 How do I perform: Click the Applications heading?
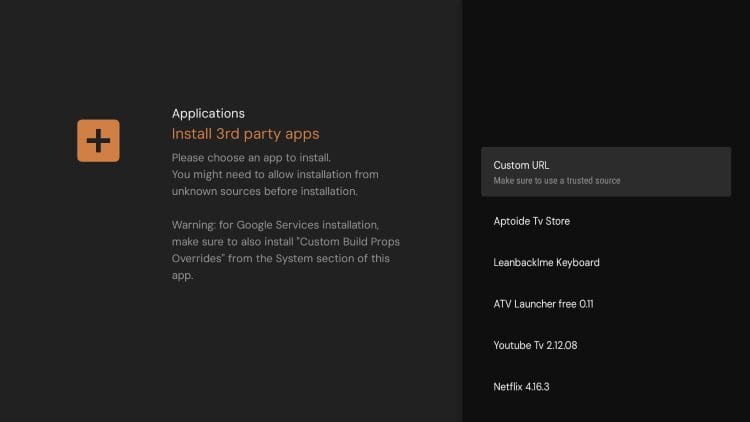pos(208,113)
